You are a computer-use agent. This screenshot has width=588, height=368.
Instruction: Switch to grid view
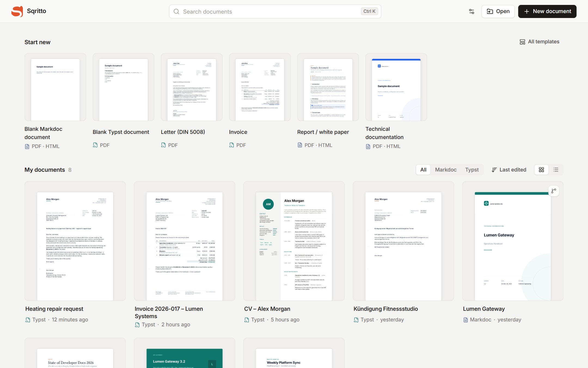tap(541, 170)
